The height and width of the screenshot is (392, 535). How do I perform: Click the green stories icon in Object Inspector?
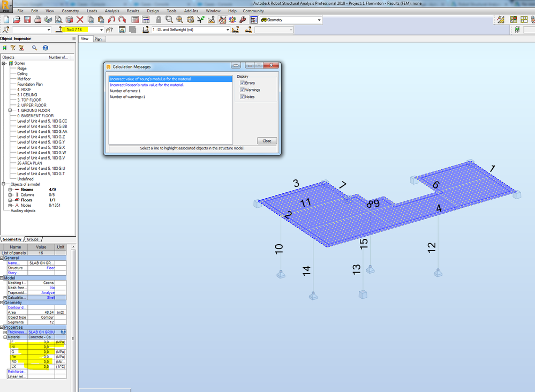pos(4,48)
